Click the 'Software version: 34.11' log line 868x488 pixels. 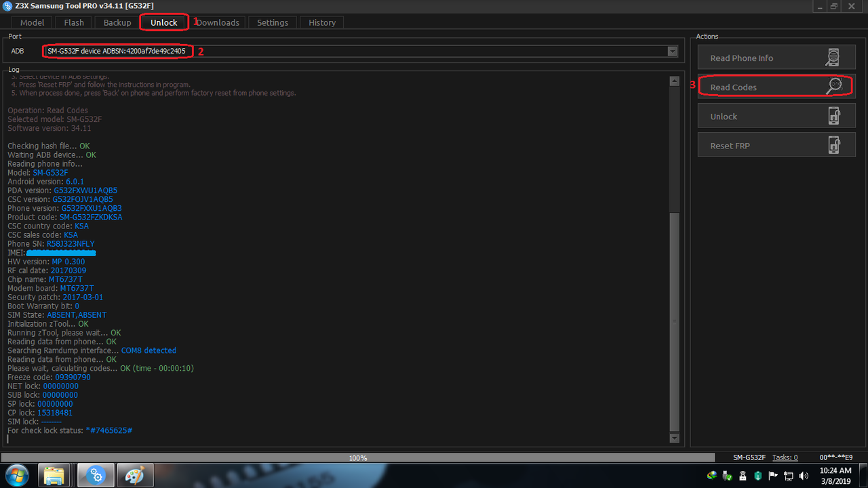click(x=49, y=128)
